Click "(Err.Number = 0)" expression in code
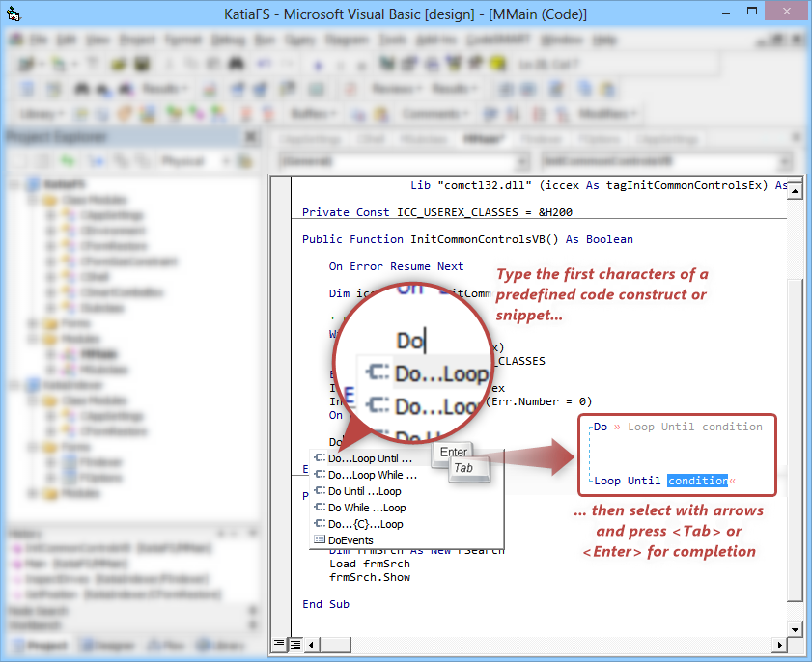 [539, 401]
